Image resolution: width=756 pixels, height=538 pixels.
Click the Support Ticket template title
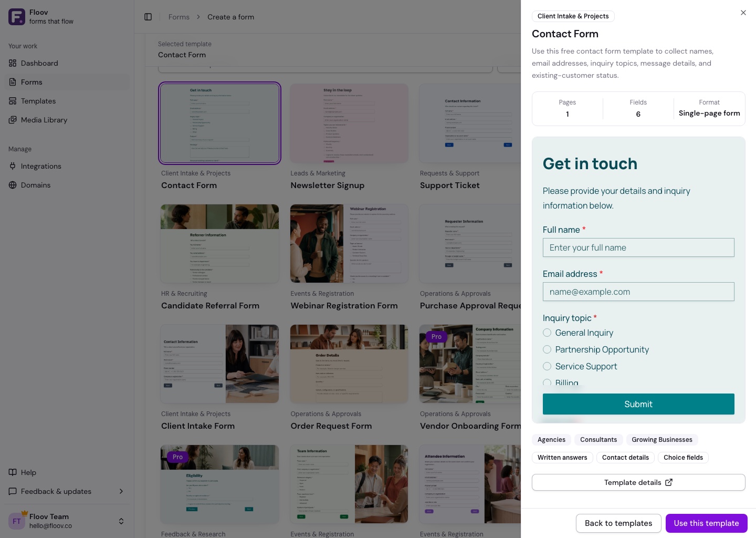click(x=450, y=185)
